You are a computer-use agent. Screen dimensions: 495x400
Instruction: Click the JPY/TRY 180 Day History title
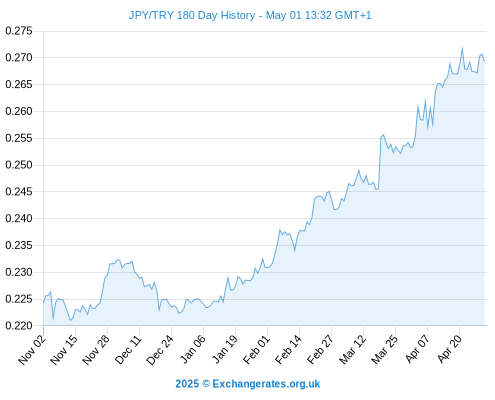pos(250,15)
